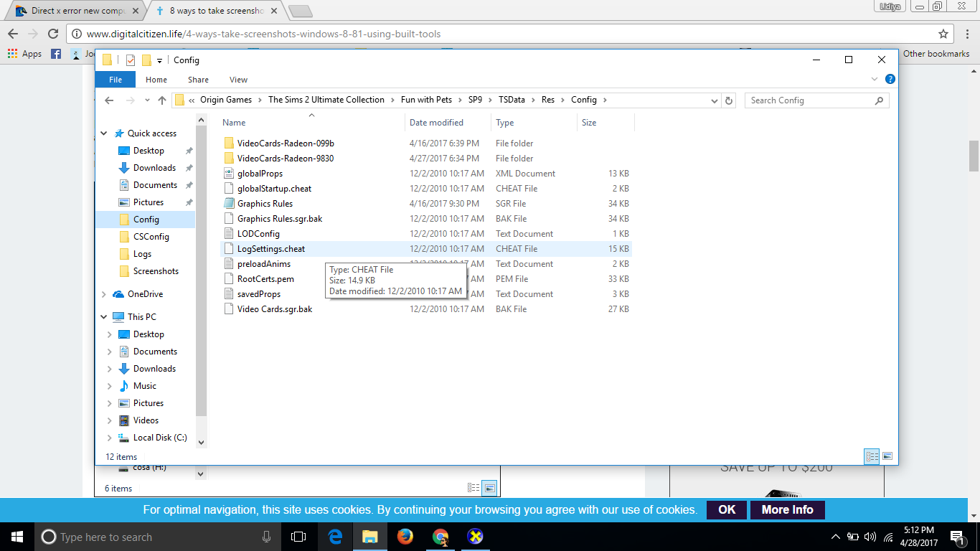
Task: Select the Graphics Rules SGR file
Action: [x=265, y=204]
